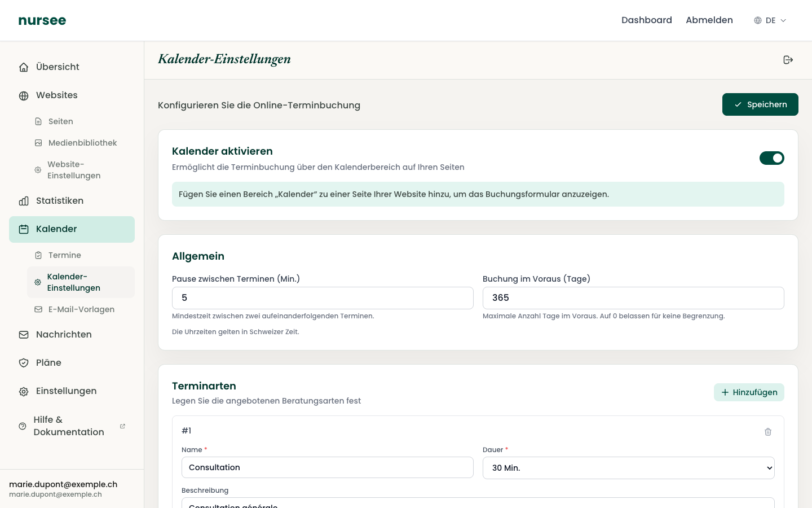
Task: Click the Allgemein section heading
Action: click(198, 256)
